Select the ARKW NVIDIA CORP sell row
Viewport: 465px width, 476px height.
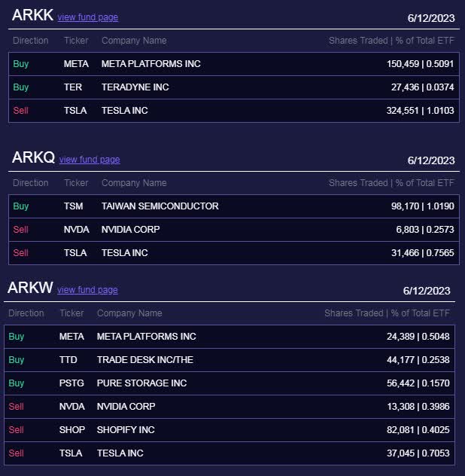pos(229,407)
